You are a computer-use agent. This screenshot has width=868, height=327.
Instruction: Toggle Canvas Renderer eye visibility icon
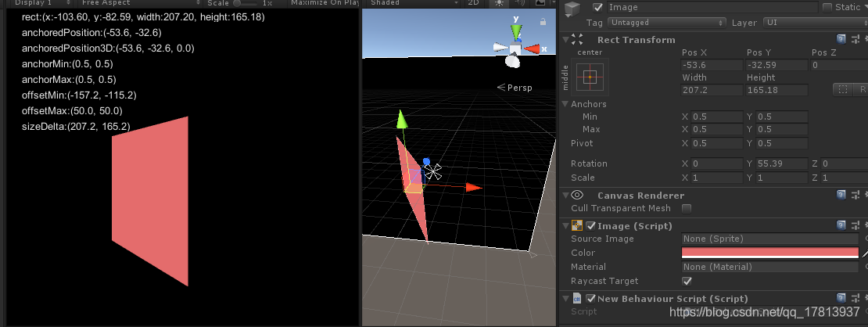coord(577,195)
